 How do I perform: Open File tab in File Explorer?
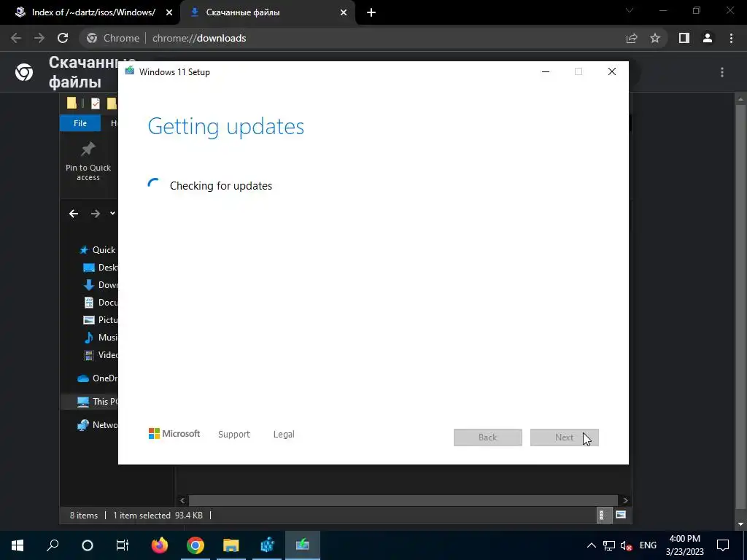point(80,123)
